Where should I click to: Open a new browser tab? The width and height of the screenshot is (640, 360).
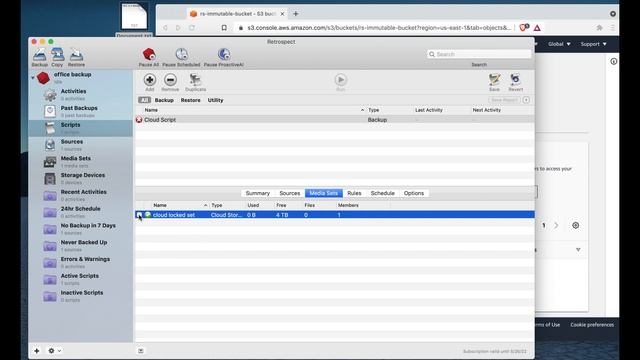tap(296, 14)
